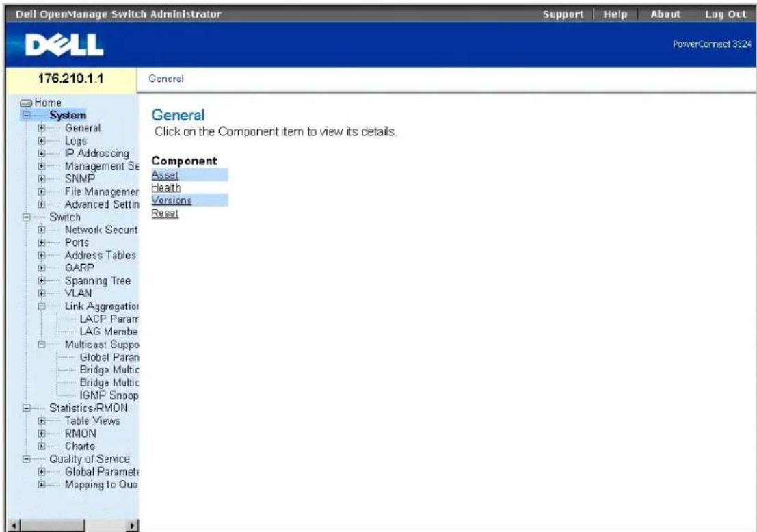Select System in the navigation tree
The image size is (757, 532).
coord(68,115)
